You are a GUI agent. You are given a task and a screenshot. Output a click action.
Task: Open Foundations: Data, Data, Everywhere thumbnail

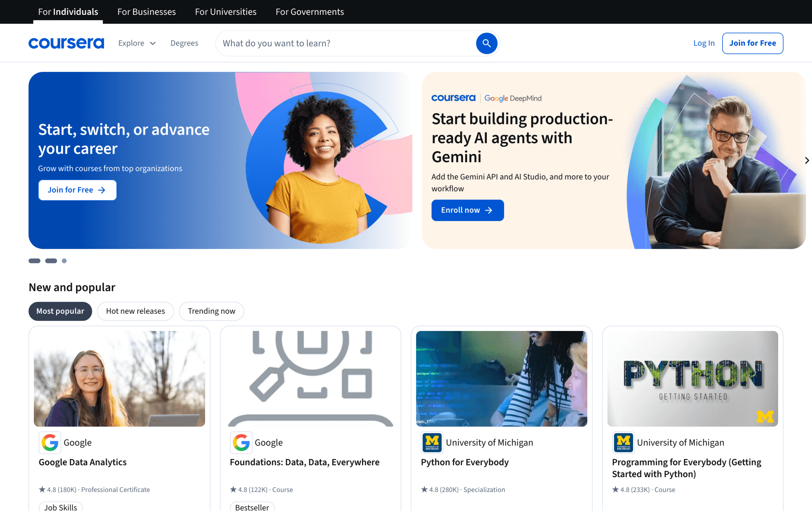pos(311,378)
